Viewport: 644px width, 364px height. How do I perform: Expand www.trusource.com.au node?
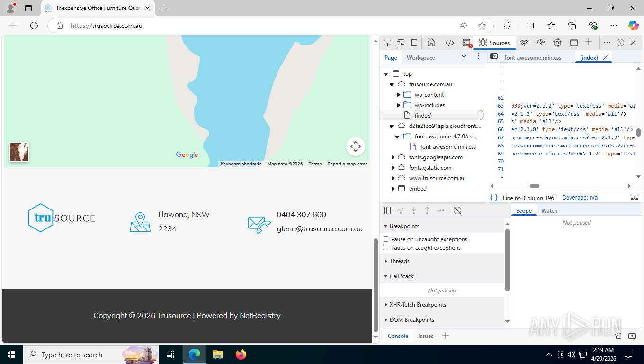click(393, 178)
